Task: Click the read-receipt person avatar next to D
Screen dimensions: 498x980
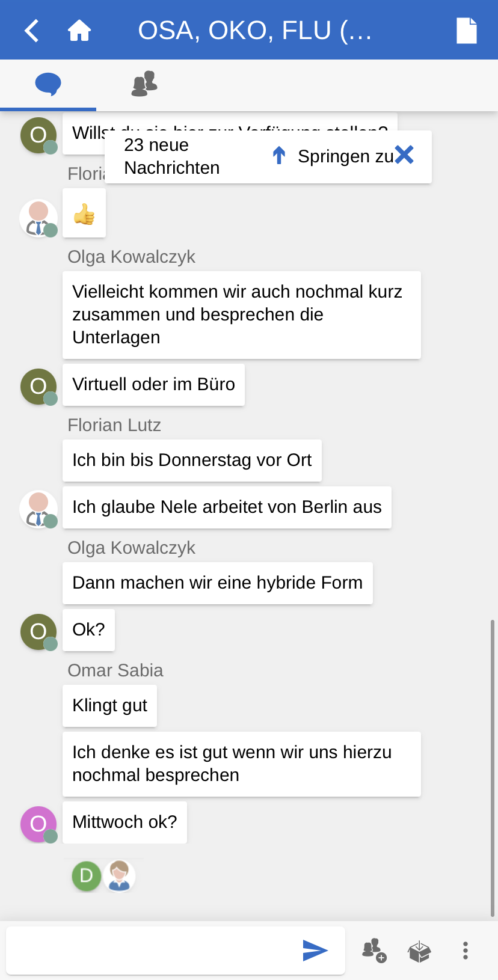Action: pos(119,875)
